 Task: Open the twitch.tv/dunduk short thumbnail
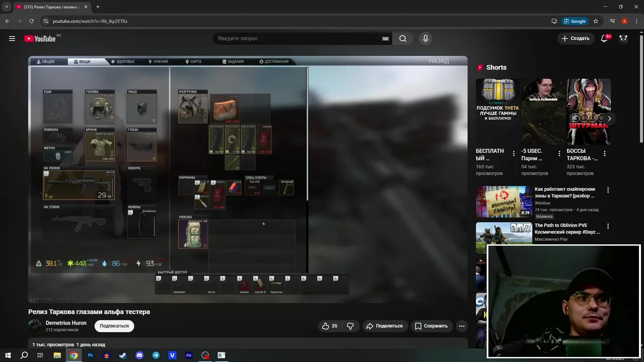543,112
